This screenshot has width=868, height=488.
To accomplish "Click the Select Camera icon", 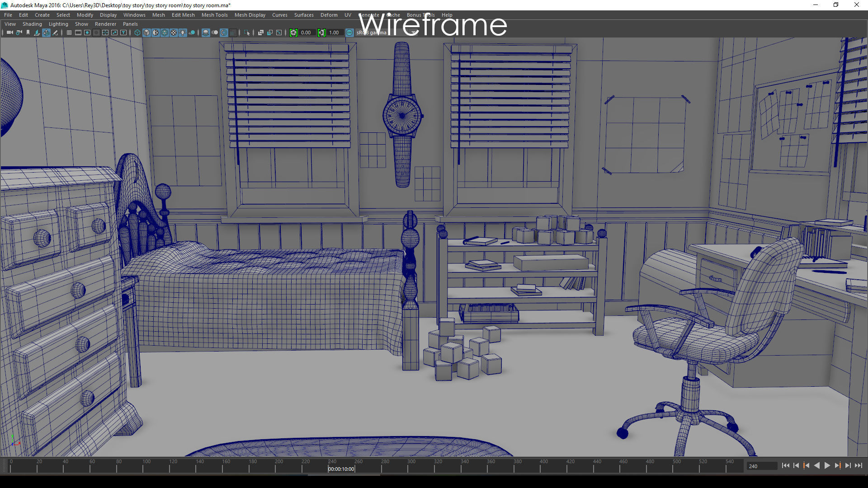I will pos(9,33).
